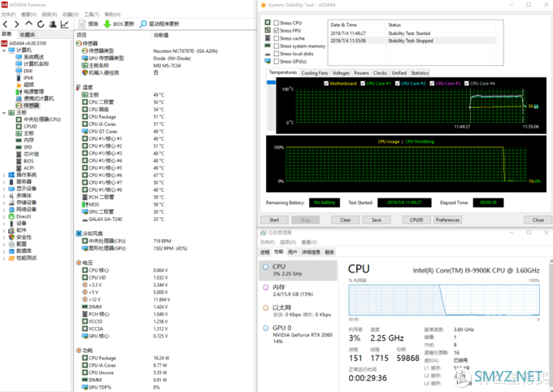Image resolution: width=553 pixels, height=392 pixels.
Task: Go back with AIDA64 back arrow
Action: pyautogui.click(x=6, y=24)
